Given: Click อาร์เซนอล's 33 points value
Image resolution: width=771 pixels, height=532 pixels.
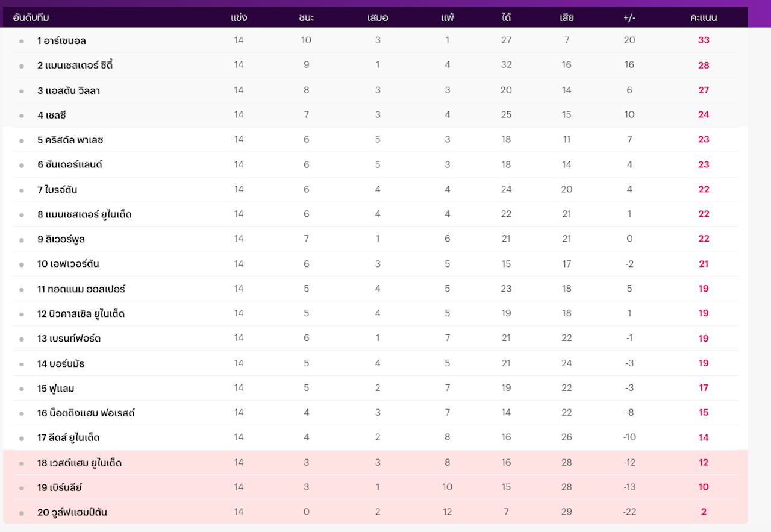Looking at the screenshot, I should [x=703, y=40].
